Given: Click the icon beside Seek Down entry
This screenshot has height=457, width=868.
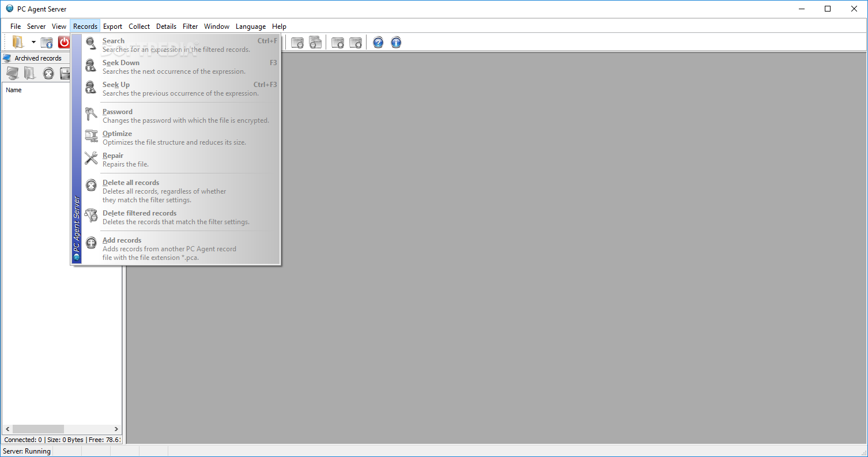Looking at the screenshot, I should click(x=91, y=66).
